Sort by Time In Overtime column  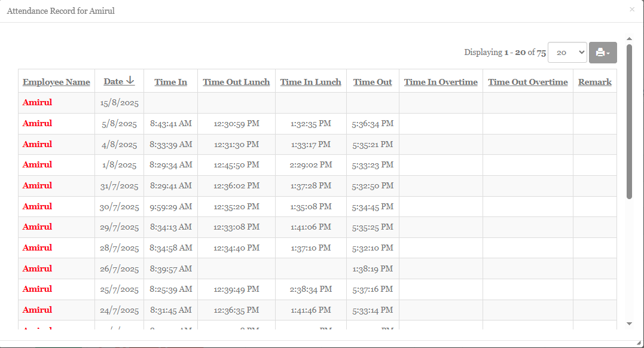tap(441, 82)
